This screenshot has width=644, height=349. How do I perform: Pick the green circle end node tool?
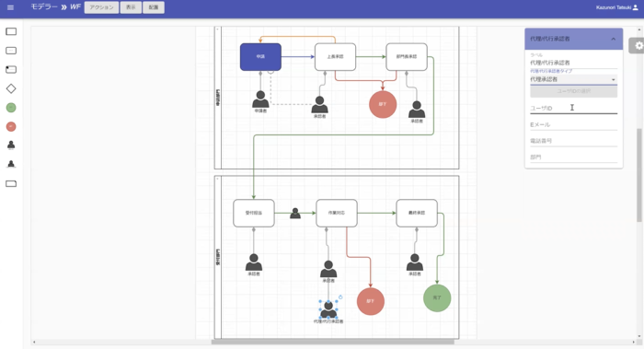pos(11,108)
